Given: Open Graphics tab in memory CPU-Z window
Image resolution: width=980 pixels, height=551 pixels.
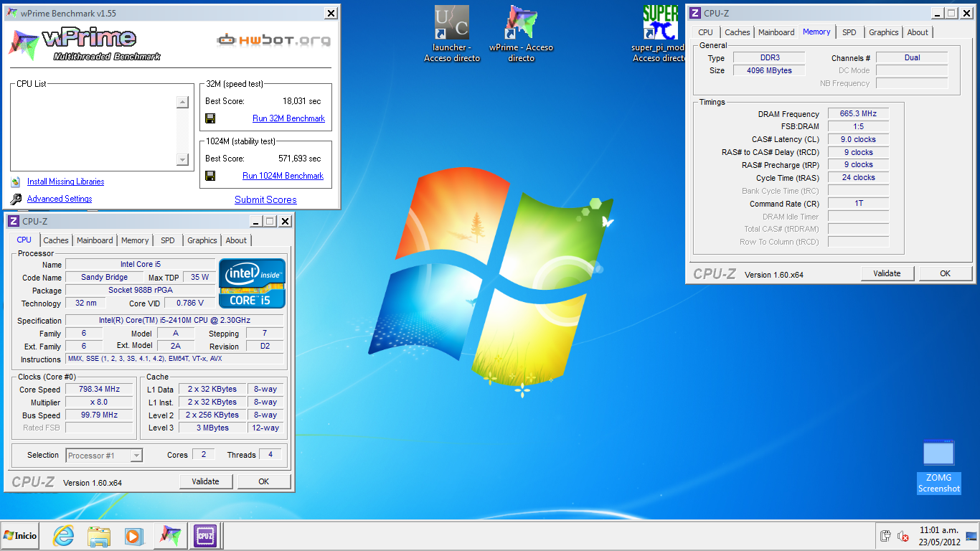Looking at the screenshot, I should [884, 32].
